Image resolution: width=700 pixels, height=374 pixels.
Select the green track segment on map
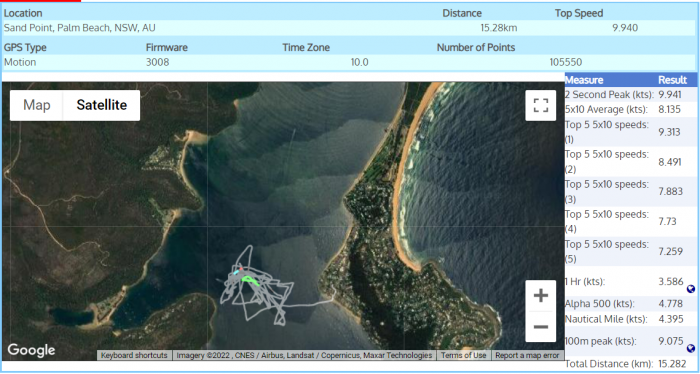[250, 280]
